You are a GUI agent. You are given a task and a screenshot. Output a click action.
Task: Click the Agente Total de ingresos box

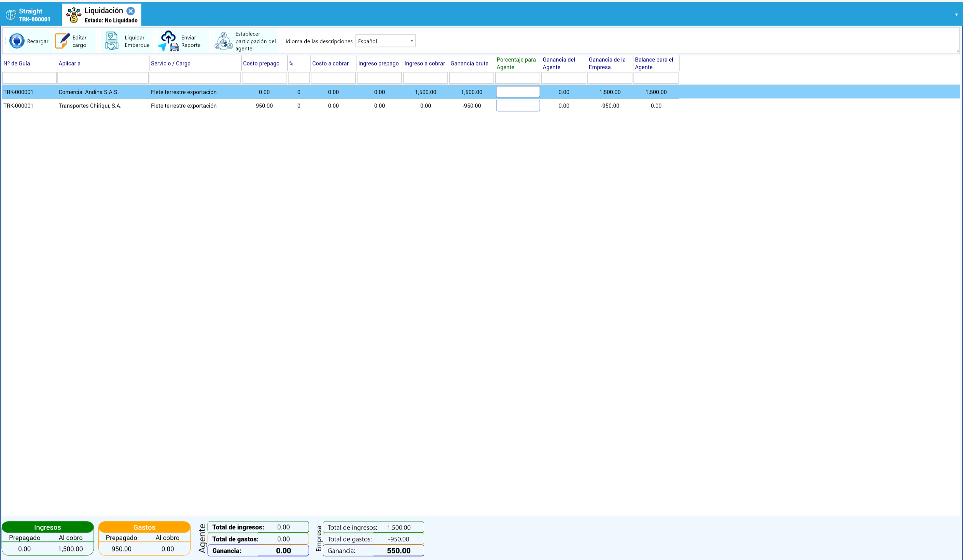coord(258,527)
